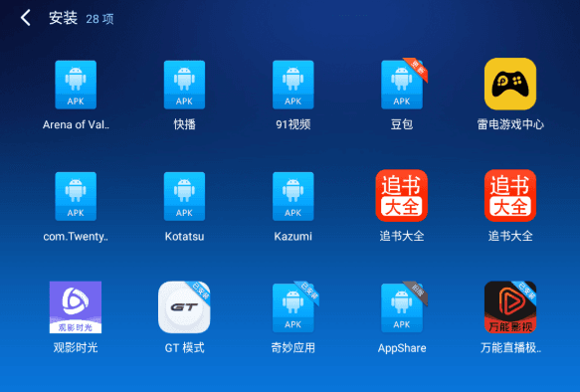Click the '万能直播极..' label text
This screenshot has height=392, width=580.
coord(510,347)
